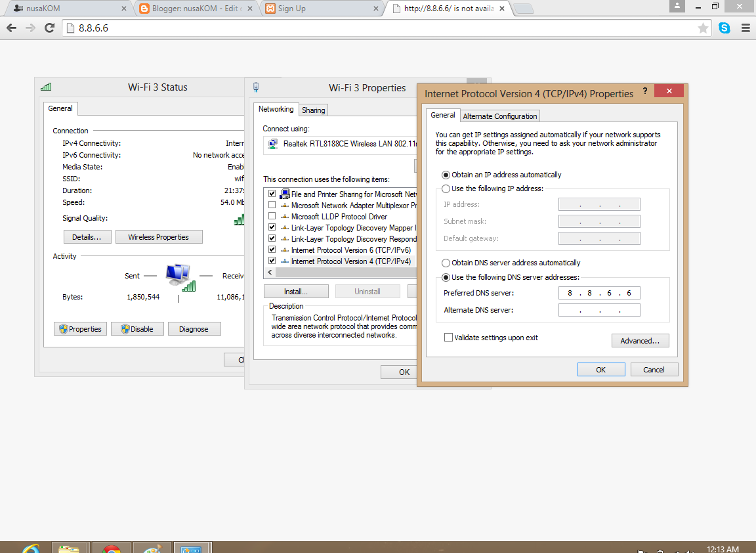756x553 pixels.
Task: Run Diagnose on the Wi-Fi connection
Action: point(194,329)
